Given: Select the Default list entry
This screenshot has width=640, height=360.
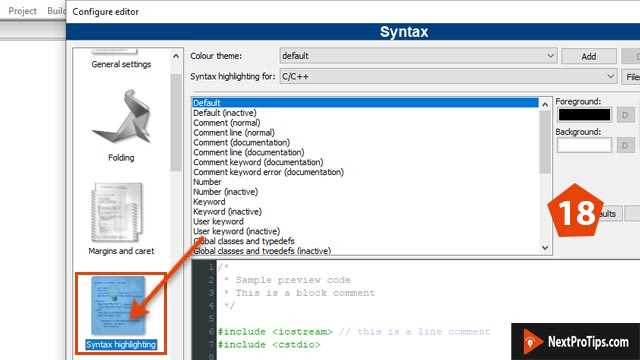Looking at the screenshot, I should [365, 103].
